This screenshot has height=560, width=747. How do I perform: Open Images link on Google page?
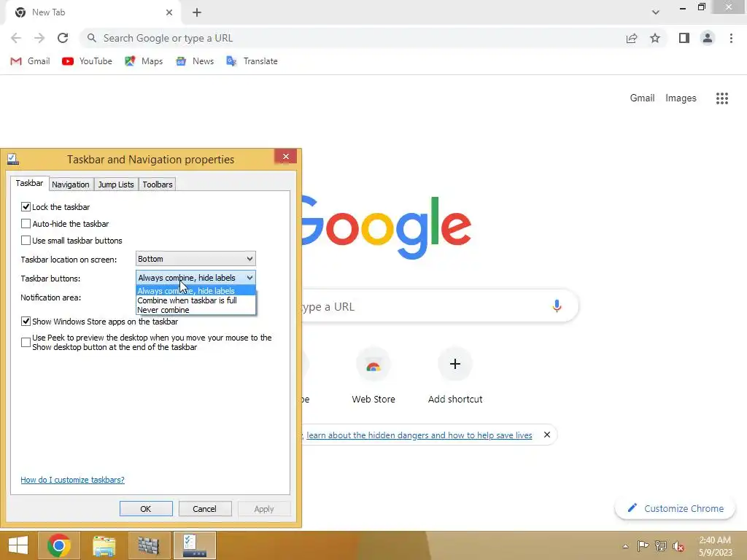pyautogui.click(x=681, y=98)
